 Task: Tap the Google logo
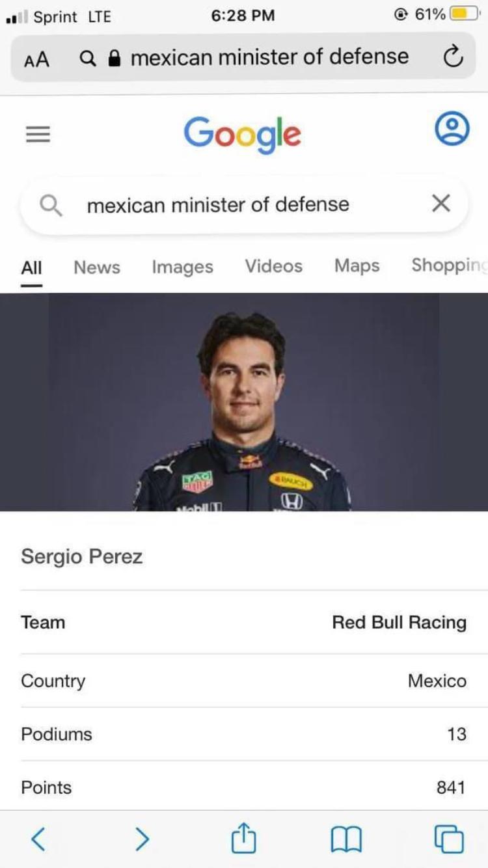point(242,133)
